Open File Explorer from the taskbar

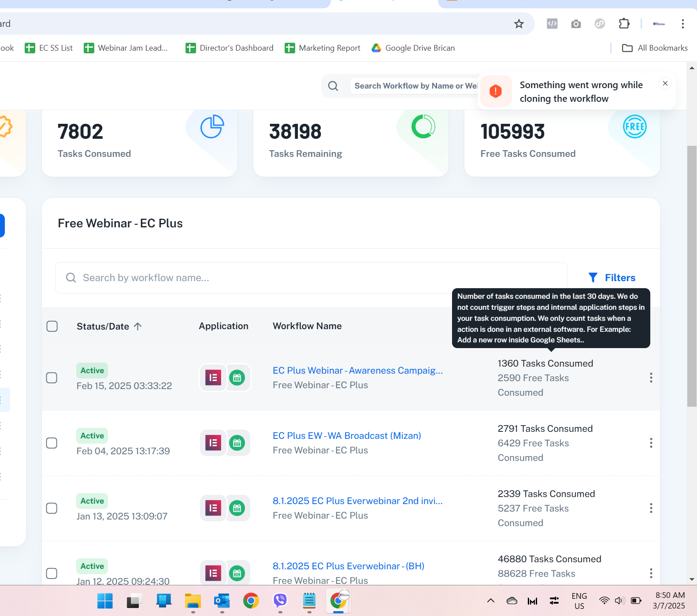tap(193, 601)
